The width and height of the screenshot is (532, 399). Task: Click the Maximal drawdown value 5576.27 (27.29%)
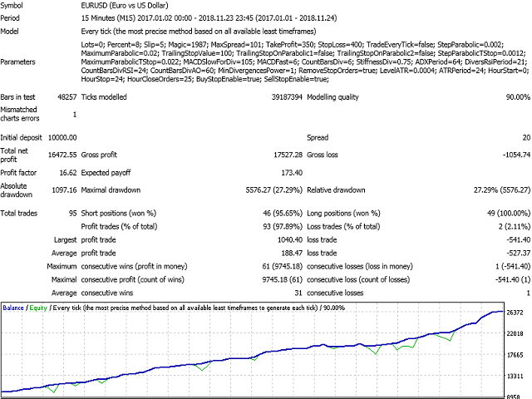[x=274, y=190]
